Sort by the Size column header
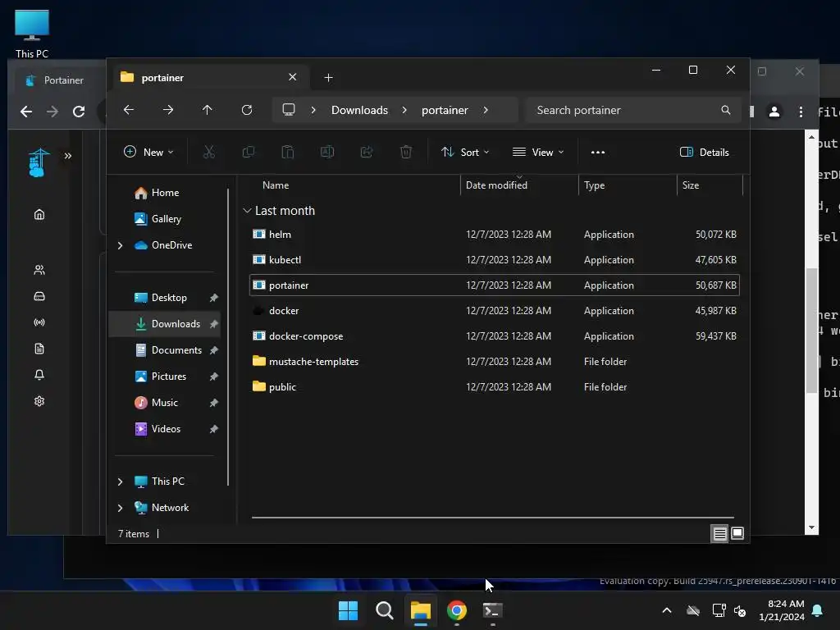 (x=691, y=185)
